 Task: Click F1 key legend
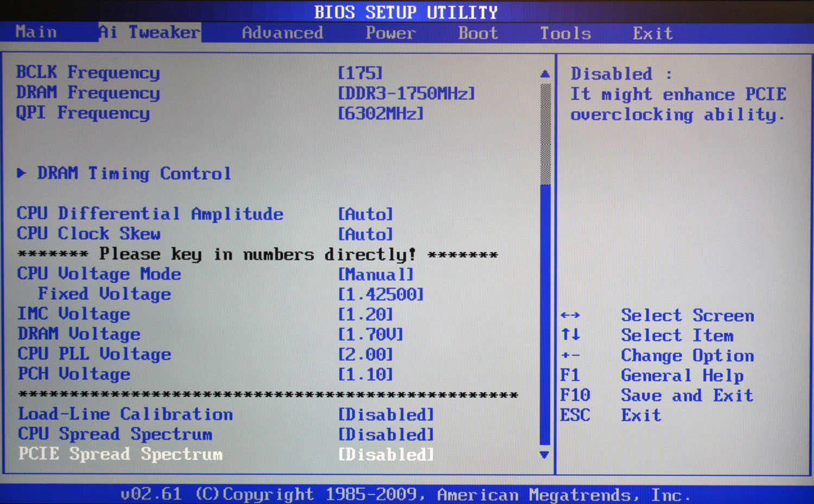pos(570,375)
